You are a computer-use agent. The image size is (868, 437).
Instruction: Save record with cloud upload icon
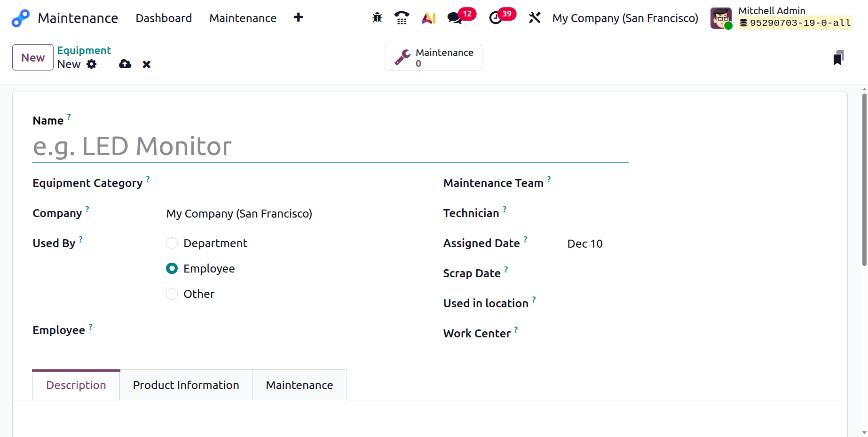click(x=125, y=64)
